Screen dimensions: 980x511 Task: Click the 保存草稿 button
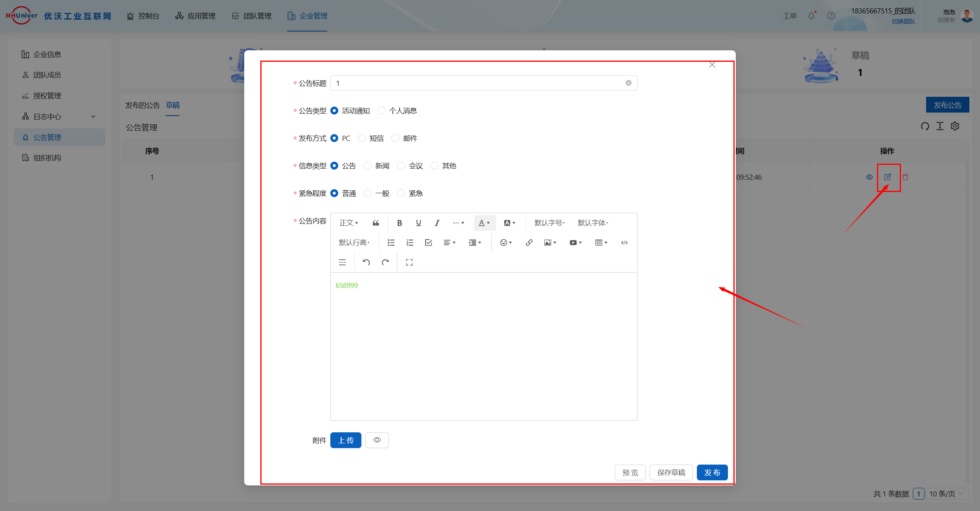pos(671,472)
